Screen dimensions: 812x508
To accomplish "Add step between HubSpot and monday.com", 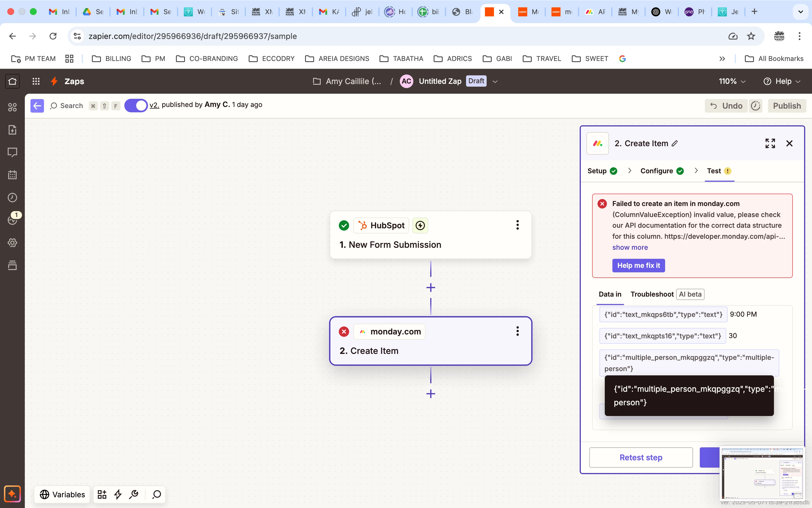I will 431,288.
